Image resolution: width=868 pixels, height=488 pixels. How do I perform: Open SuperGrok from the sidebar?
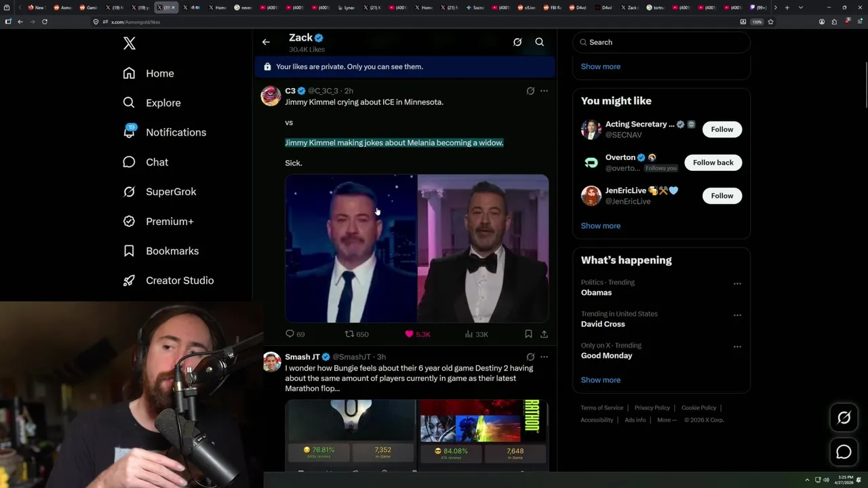(159, 192)
